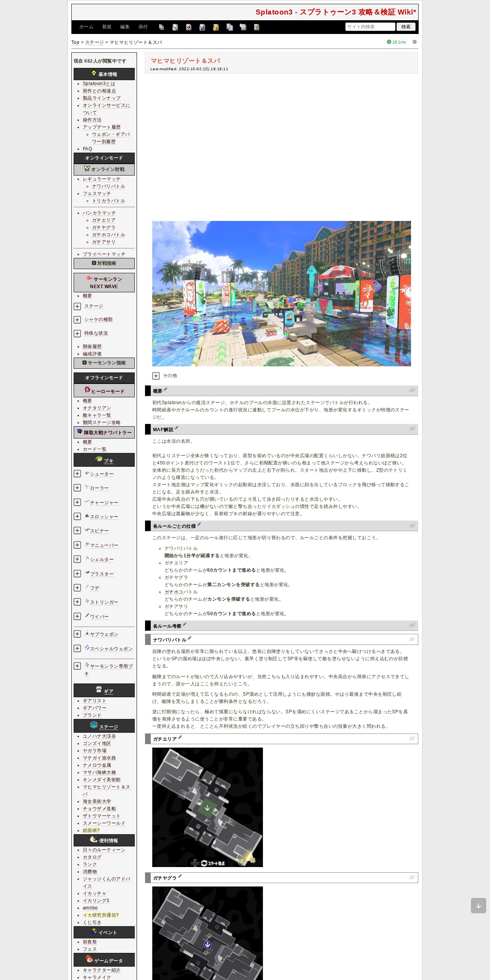Click edit pencil next to 各ルール考察
Screen dimensions: 490x980
click(184, 624)
